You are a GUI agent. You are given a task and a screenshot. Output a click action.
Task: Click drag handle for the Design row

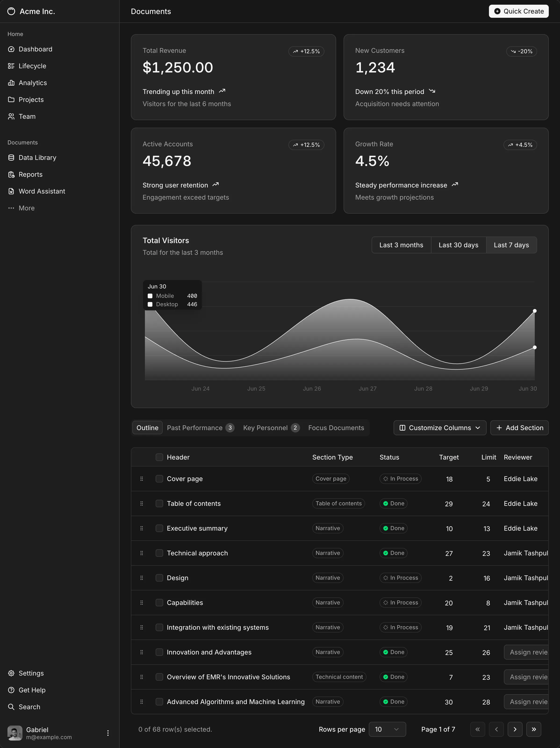[142, 578]
